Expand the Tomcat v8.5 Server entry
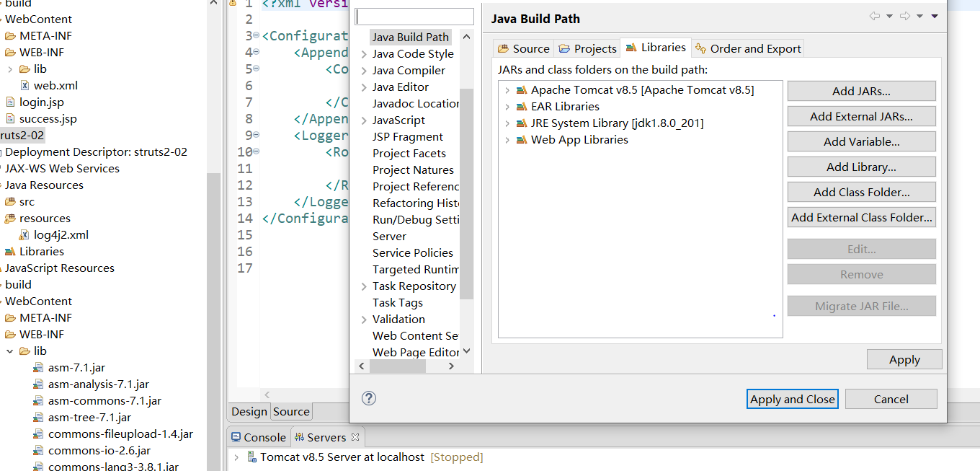Screen dimensions: 980x471 [236, 457]
